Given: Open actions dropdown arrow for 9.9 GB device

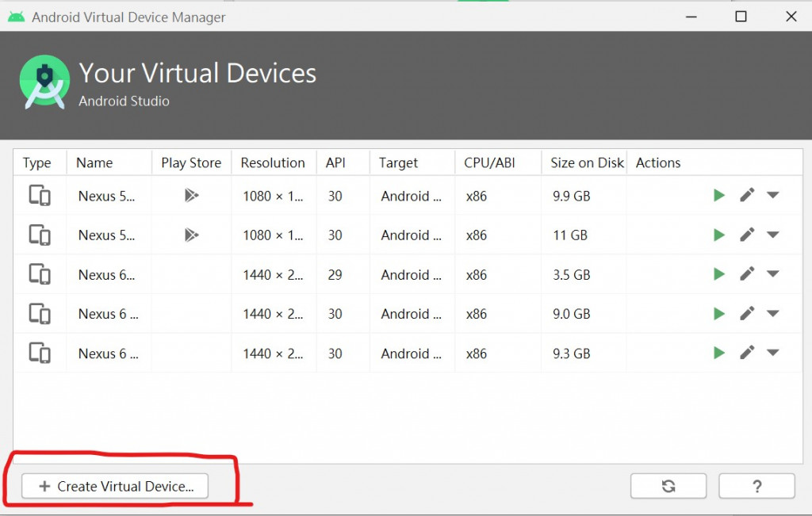Looking at the screenshot, I should pyautogui.click(x=773, y=195).
